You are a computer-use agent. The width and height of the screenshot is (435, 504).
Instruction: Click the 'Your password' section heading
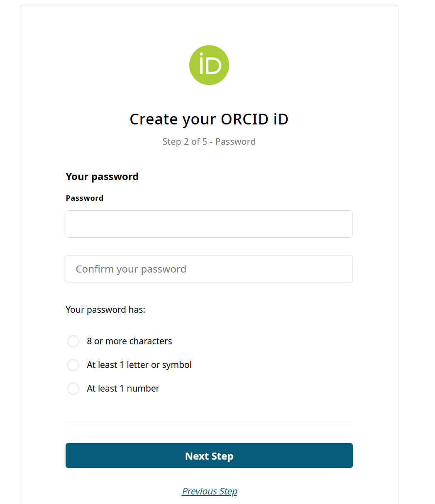click(x=102, y=176)
